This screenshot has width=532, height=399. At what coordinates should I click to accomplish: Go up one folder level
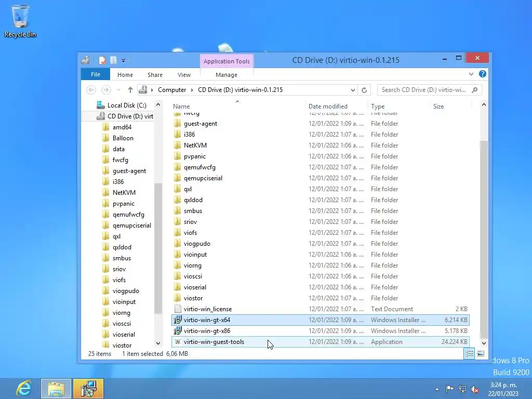click(130, 90)
